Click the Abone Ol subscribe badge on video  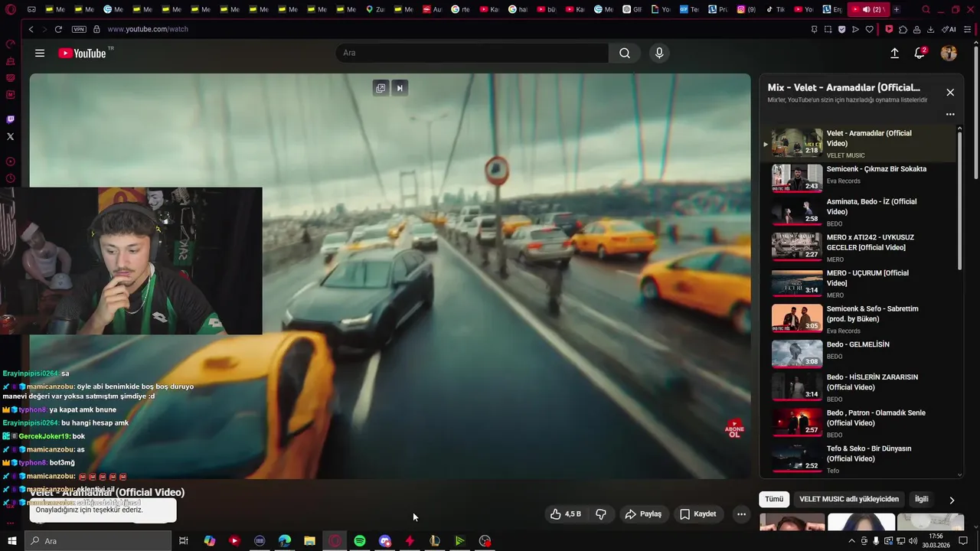(x=734, y=429)
